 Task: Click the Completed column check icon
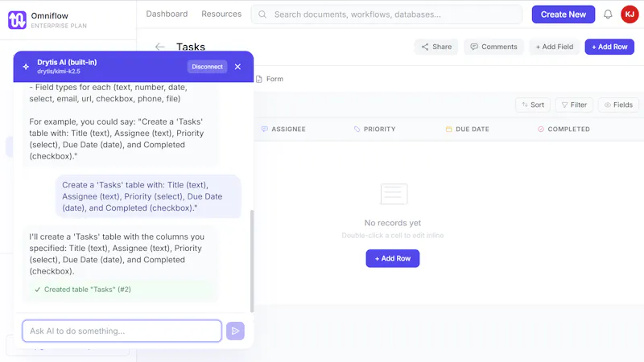click(x=540, y=129)
